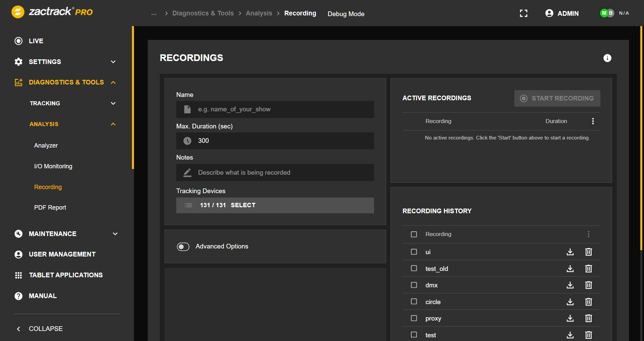The width and height of the screenshot is (644, 341).
Task: Check the proxy recording checkbox
Action: pyautogui.click(x=414, y=318)
